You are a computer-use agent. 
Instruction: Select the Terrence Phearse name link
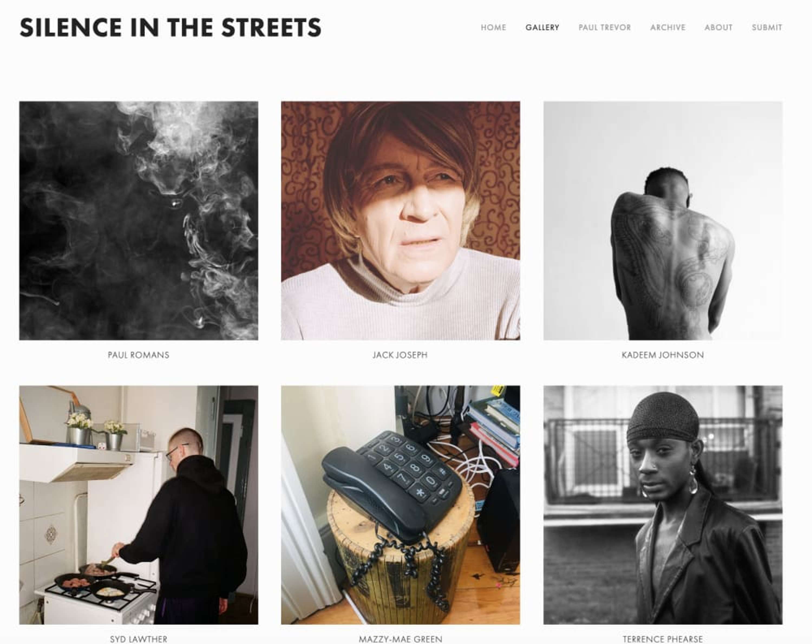[663, 639]
